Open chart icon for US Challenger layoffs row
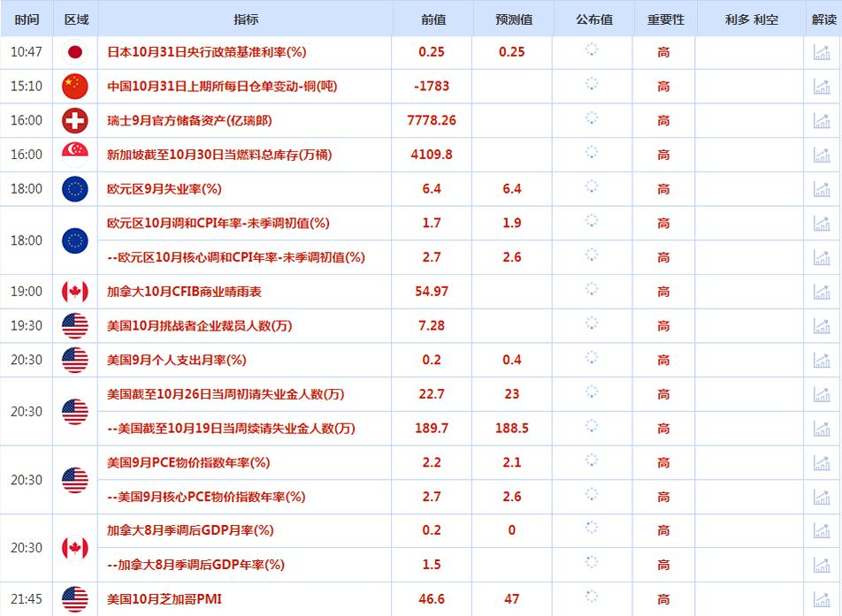The height and width of the screenshot is (616, 842). tap(822, 326)
